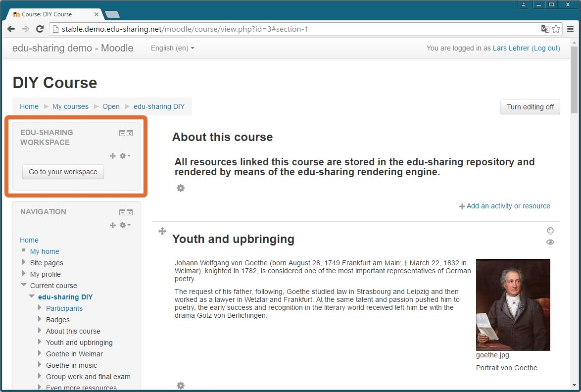Reload the current page
This screenshot has height=392, width=581.
pyautogui.click(x=40, y=29)
